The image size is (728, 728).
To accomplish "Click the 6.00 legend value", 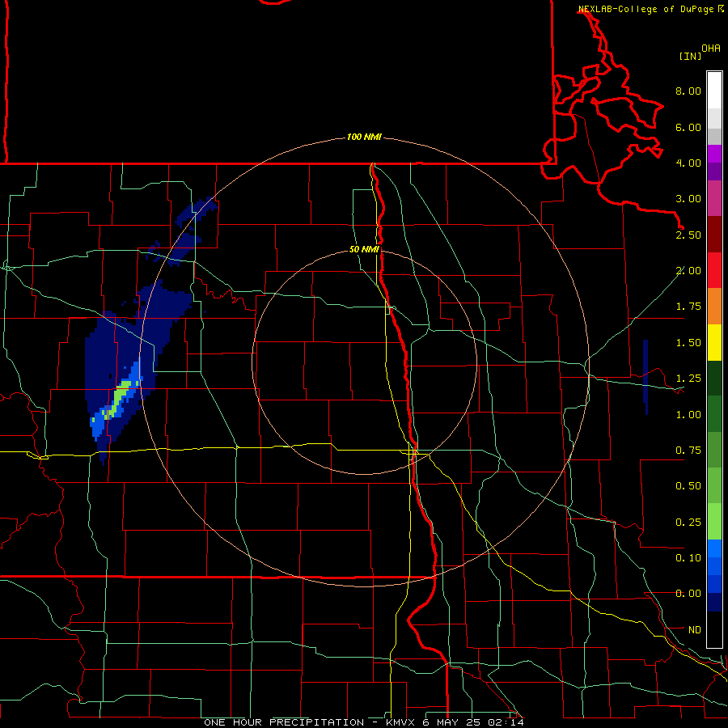I will [688, 127].
